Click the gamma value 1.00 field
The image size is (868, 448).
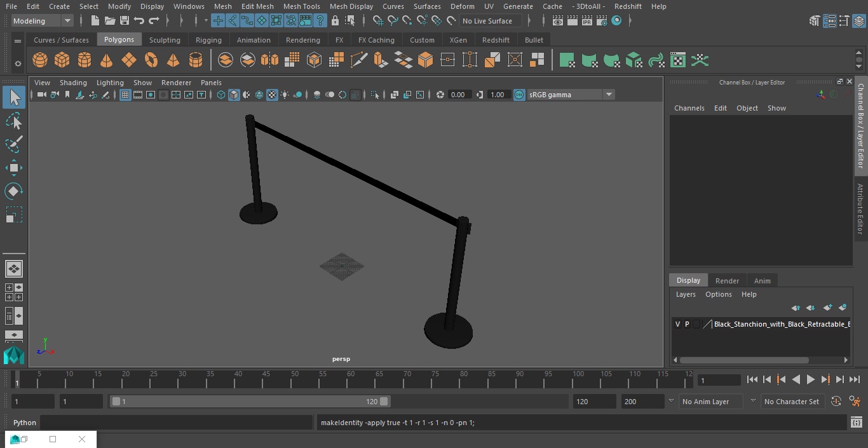click(x=499, y=95)
